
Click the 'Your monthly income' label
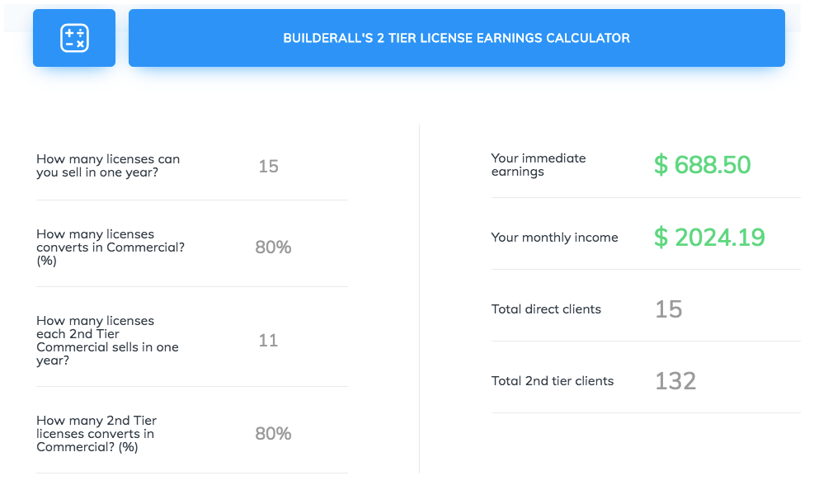coord(554,238)
